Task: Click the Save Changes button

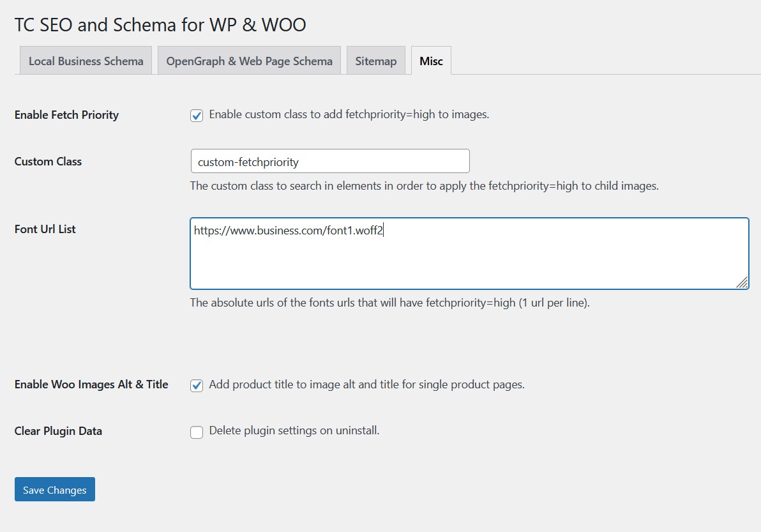Action: pyautogui.click(x=55, y=490)
